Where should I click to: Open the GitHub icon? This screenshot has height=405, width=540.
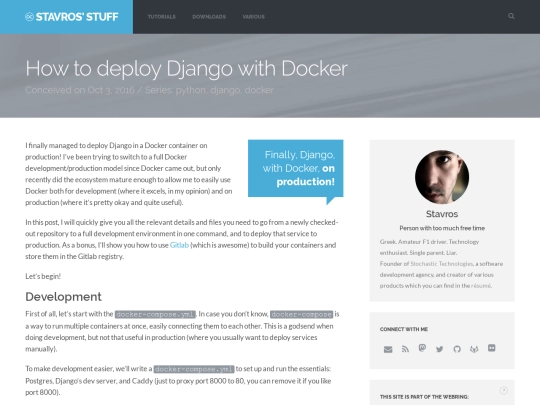pos(457,349)
